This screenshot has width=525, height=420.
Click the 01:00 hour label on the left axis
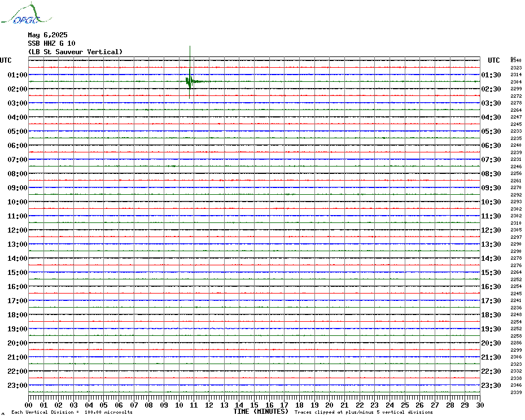[x=17, y=75]
